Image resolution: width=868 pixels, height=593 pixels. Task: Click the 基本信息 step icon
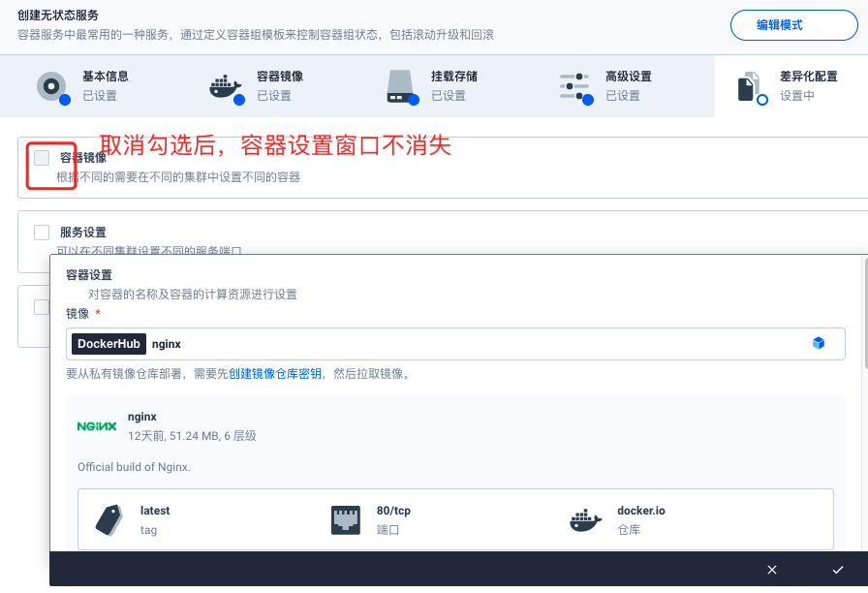(x=51, y=86)
